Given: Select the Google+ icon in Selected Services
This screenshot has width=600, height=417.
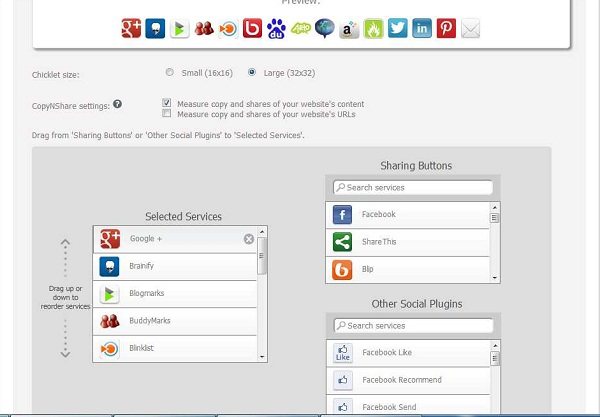Looking at the screenshot, I should (x=110, y=239).
